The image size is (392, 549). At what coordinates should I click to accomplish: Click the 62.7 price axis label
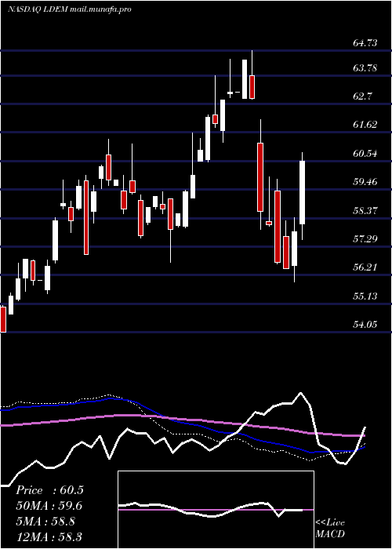[x=362, y=96]
